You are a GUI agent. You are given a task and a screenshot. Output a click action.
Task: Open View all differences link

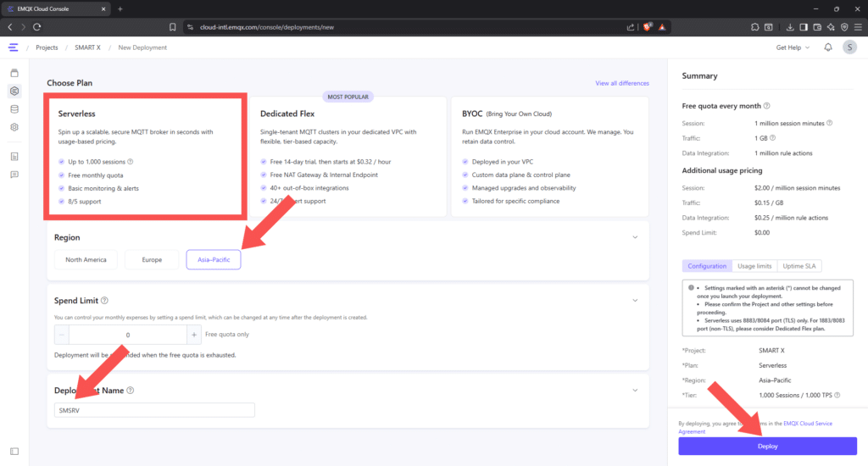(622, 83)
